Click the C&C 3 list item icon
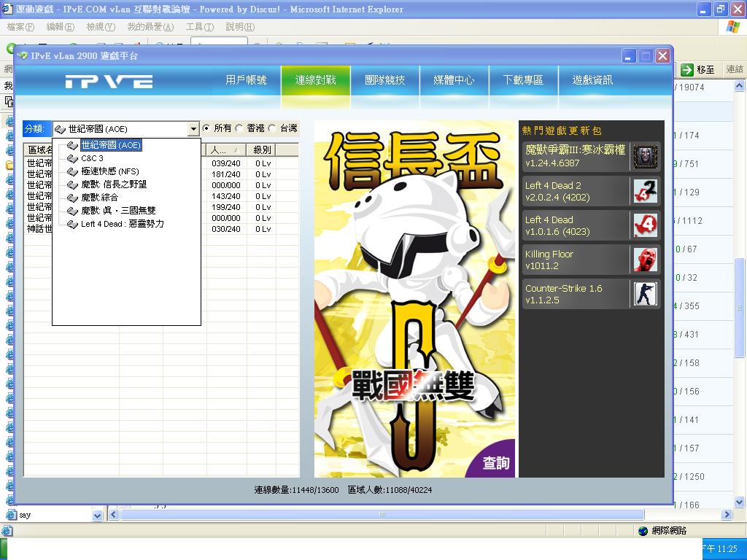Screen dimensions: 747x560 72,158
